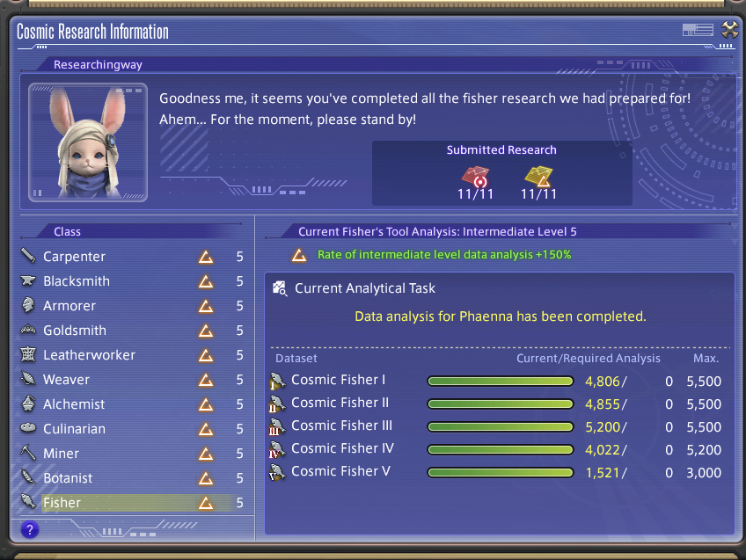The image size is (746, 560).
Task: Click the Cosmic Fisher II dataset icon
Action: coord(277,404)
